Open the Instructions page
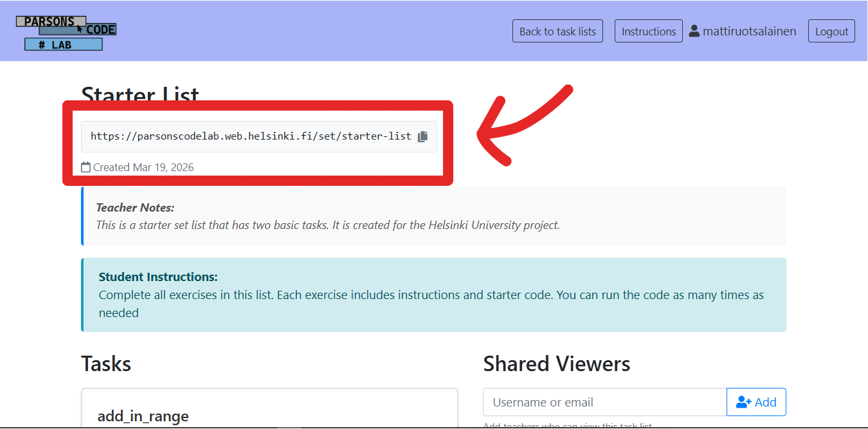The height and width of the screenshot is (429, 868). 648,30
